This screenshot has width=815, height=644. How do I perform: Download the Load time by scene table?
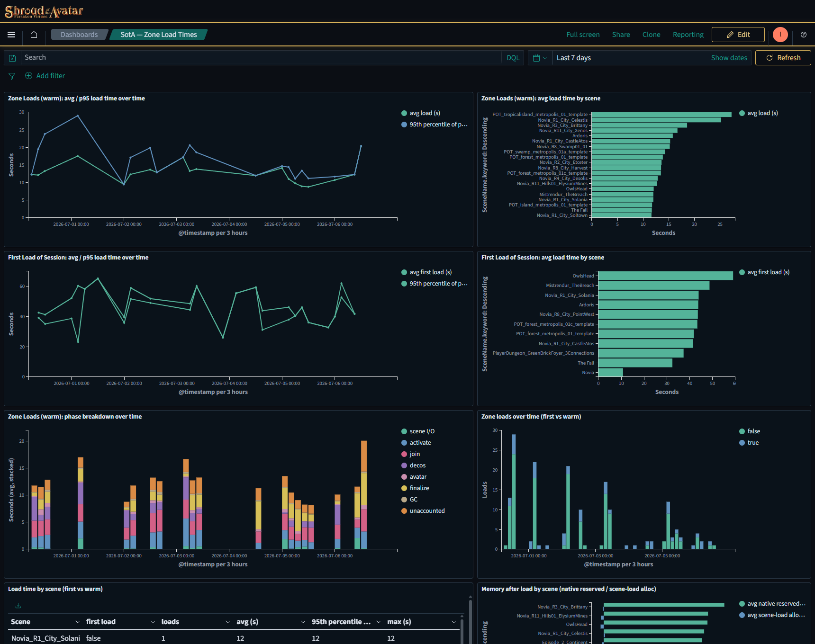(x=18, y=606)
